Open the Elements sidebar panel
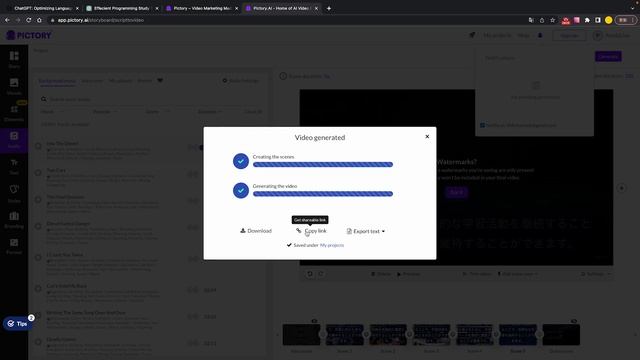The height and width of the screenshot is (360, 640). tap(14, 113)
